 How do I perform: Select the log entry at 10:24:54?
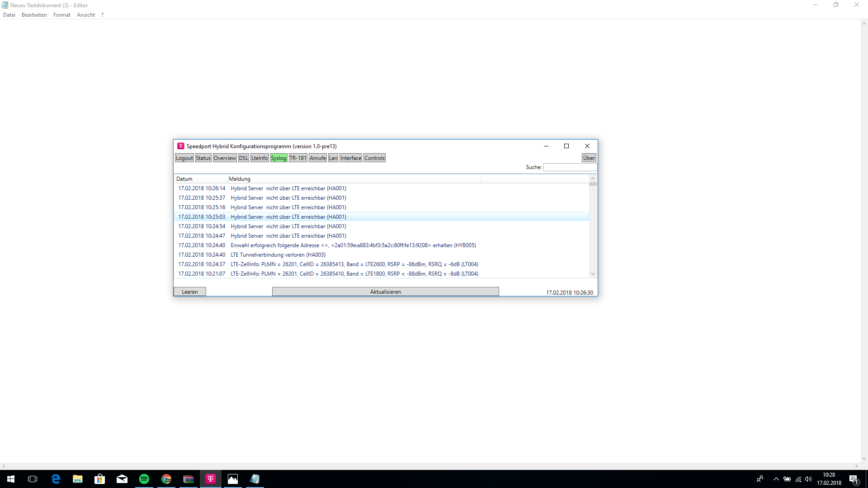382,226
